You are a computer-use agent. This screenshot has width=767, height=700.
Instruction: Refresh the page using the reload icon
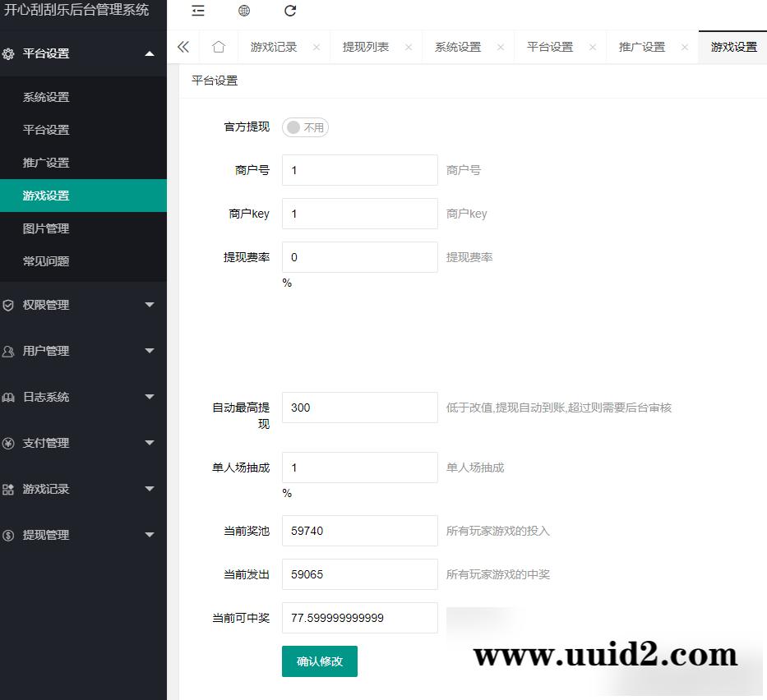[x=289, y=11]
